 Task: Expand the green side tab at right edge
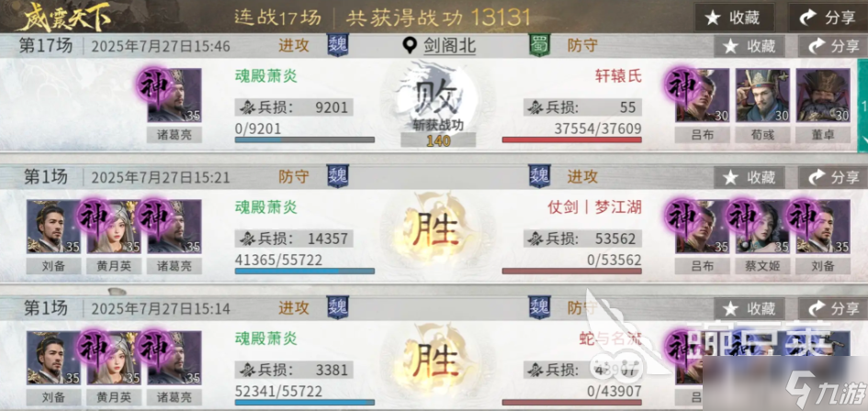[863, 106]
